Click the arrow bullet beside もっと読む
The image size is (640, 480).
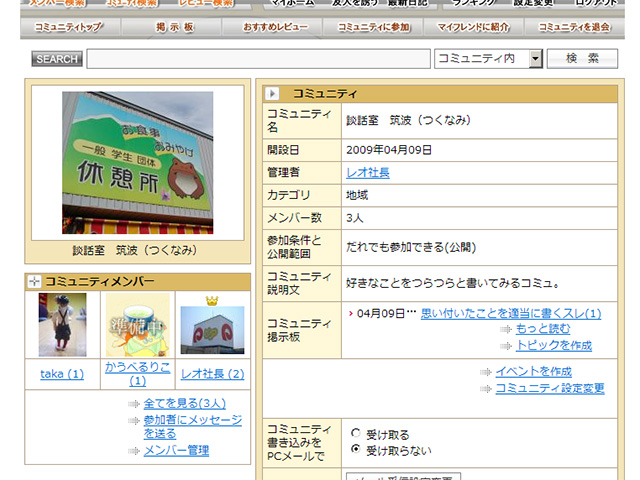coord(506,329)
